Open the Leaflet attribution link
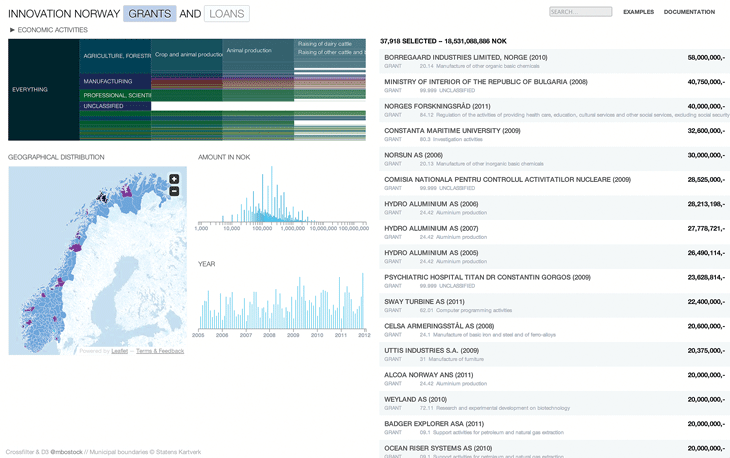This screenshot has width=730, height=458. pos(119,351)
